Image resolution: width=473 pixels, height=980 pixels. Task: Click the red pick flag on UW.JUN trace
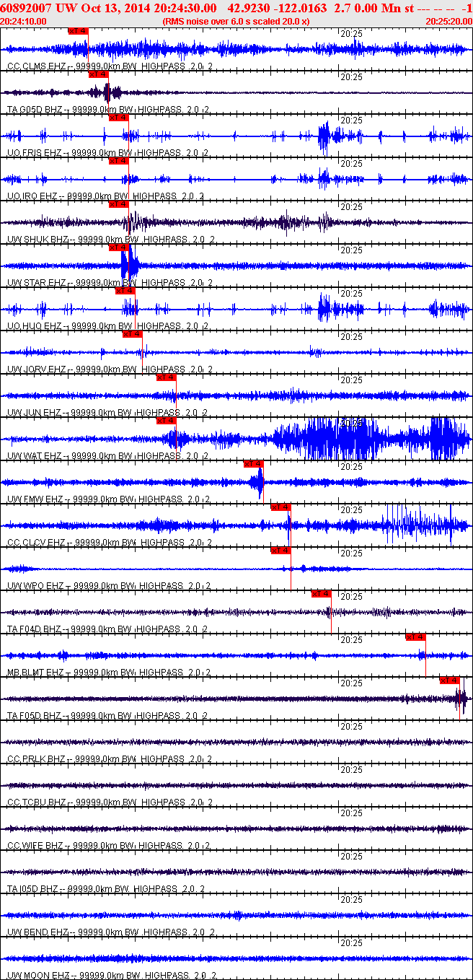pos(166,377)
